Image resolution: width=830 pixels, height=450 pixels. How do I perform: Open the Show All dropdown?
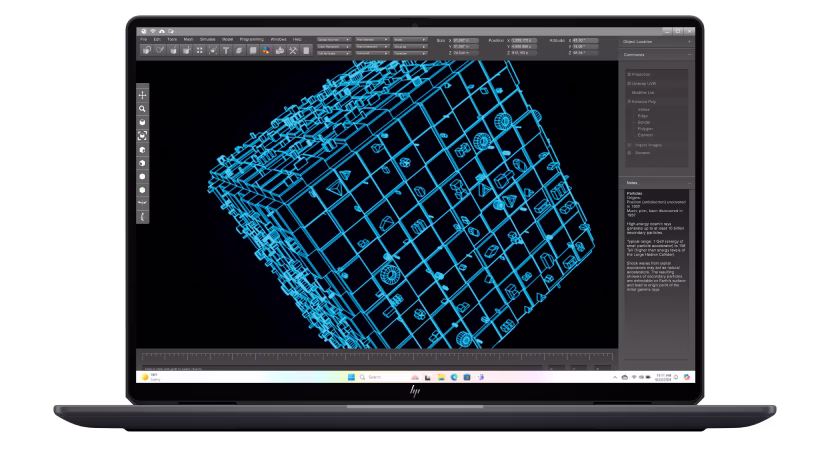372,53
